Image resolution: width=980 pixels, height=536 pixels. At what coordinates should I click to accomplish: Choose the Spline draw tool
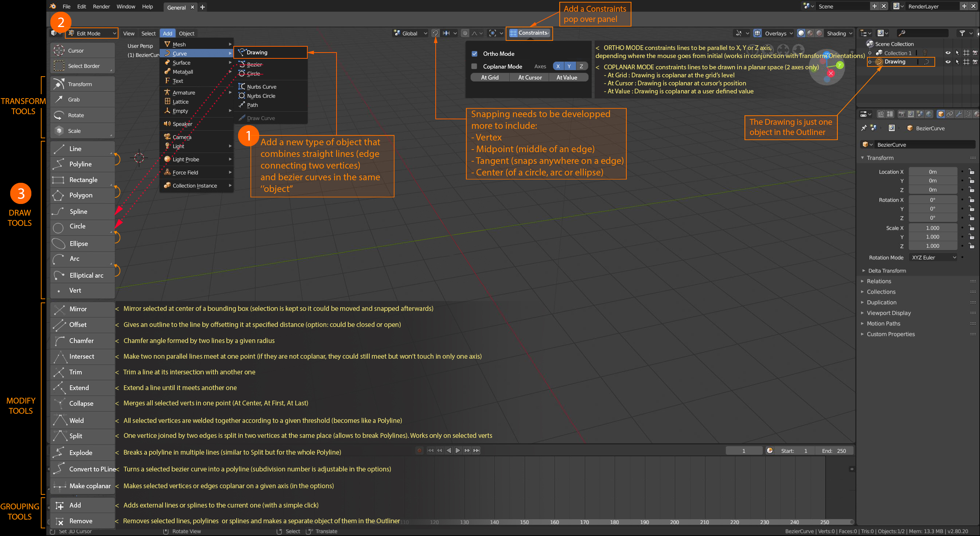click(x=82, y=211)
